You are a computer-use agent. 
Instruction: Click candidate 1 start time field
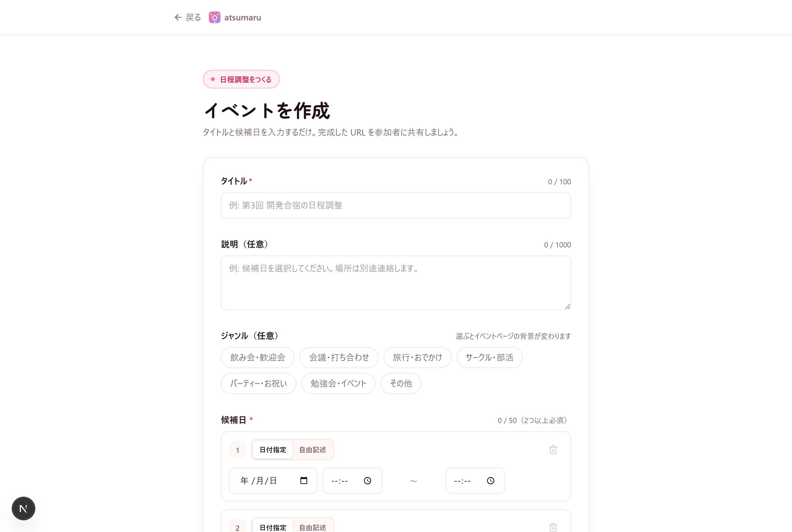pyautogui.click(x=352, y=480)
